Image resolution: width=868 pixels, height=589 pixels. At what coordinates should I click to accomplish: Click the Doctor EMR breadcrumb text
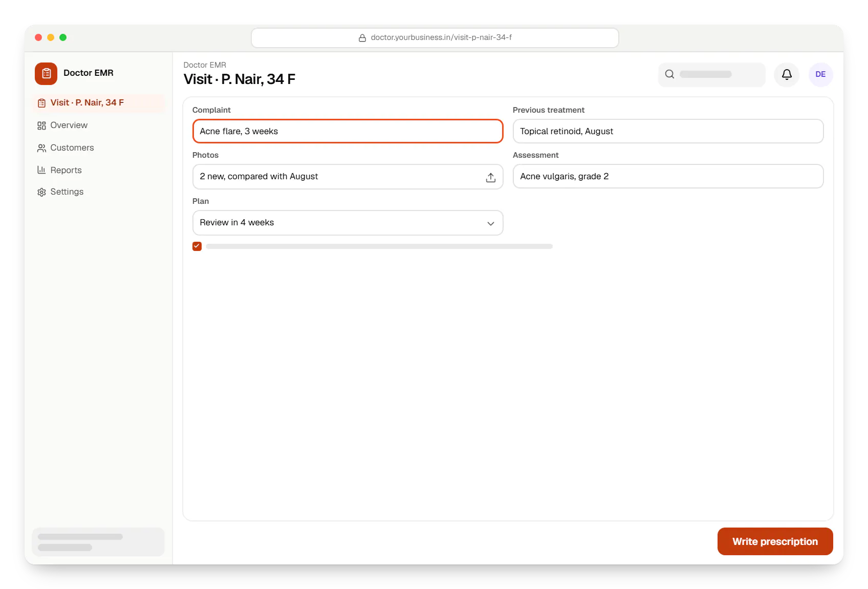205,65
